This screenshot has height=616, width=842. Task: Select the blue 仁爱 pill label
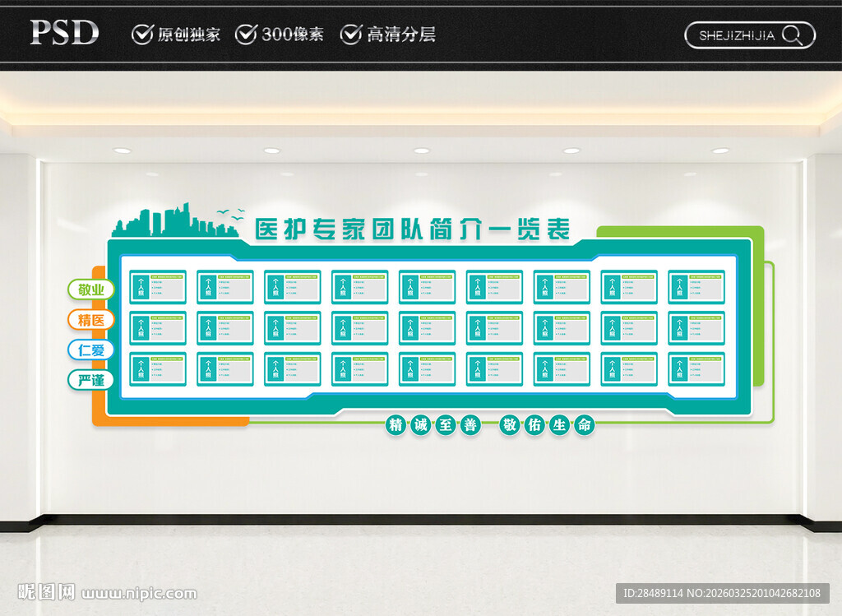coord(91,350)
